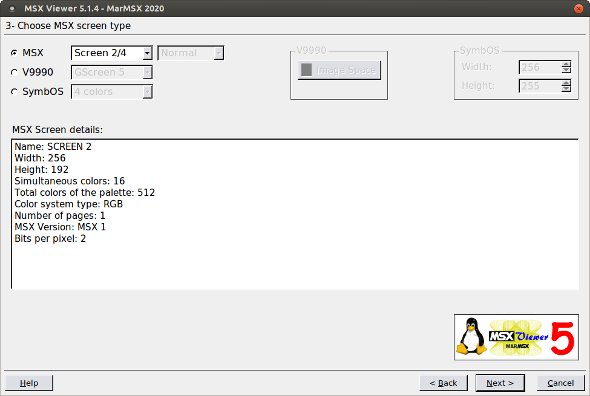Expand the 4 colors dropdown

click(x=111, y=91)
